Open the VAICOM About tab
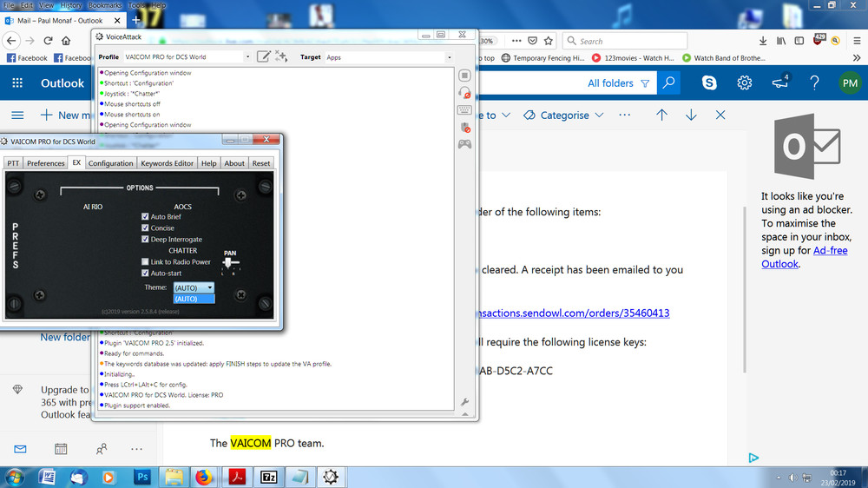This screenshot has height=488, width=868. point(234,163)
